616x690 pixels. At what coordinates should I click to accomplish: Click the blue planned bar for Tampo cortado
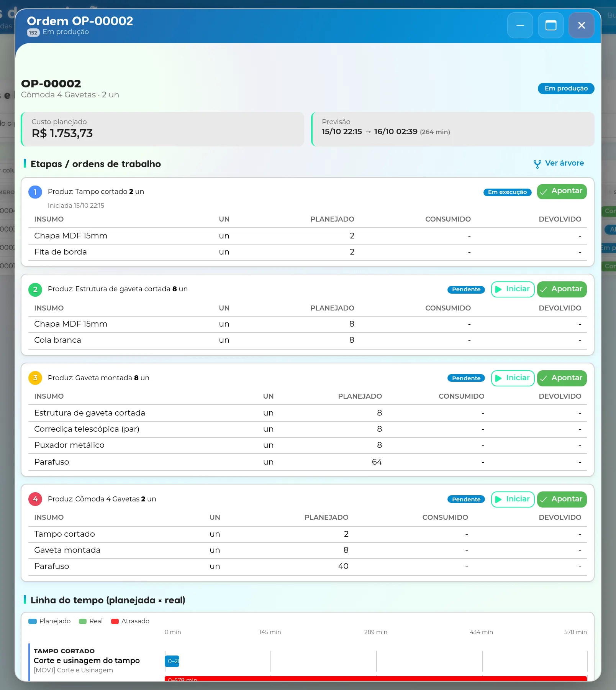172,661
